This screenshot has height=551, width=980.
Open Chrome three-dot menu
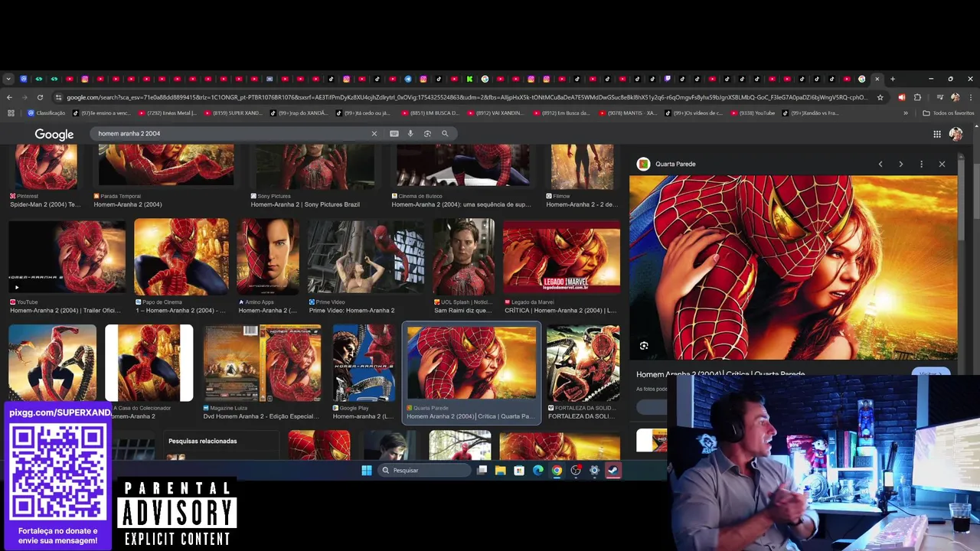click(970, 97)
